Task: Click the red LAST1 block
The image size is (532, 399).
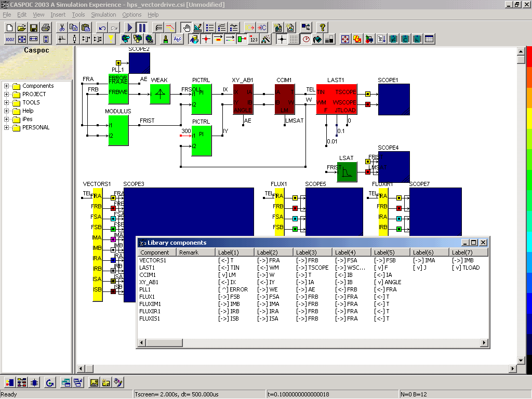Action: (337, 99)
